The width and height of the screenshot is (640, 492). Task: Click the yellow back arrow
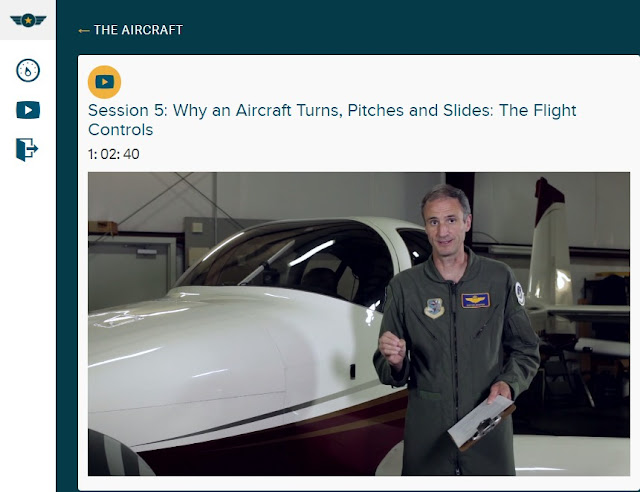point(84,31)
